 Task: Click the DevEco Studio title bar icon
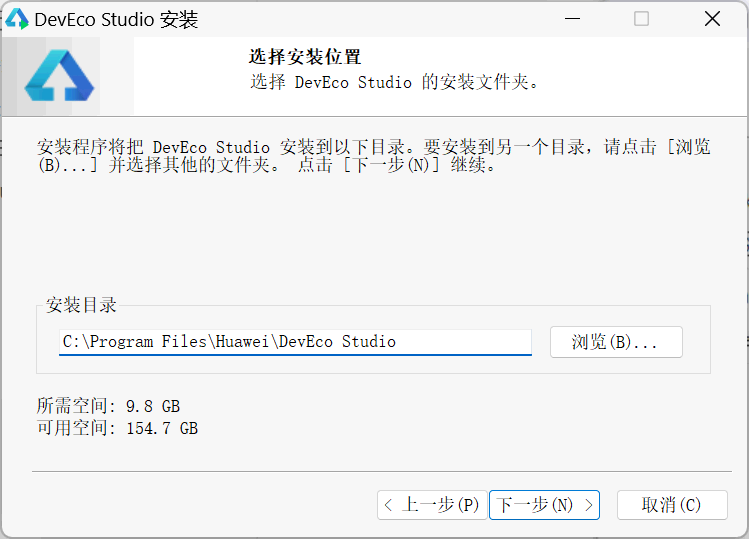point(17,18)
